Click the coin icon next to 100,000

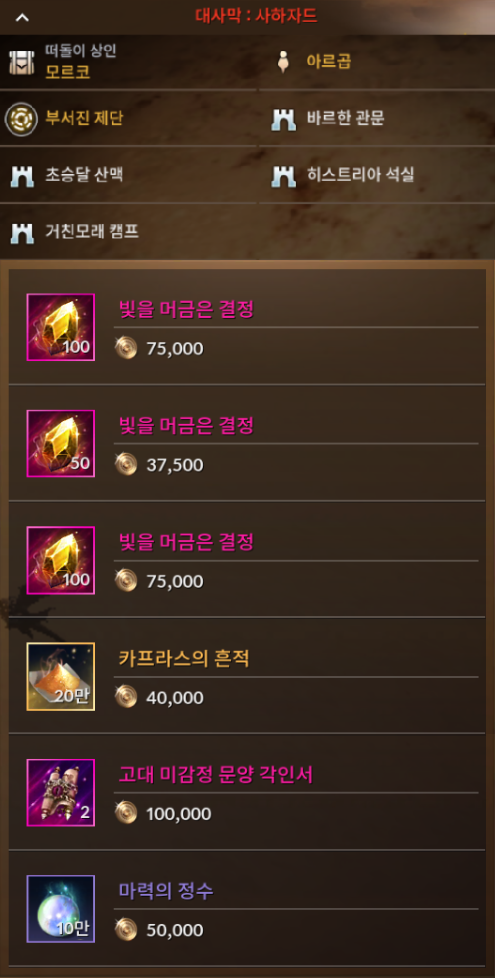tap(126, 813)
